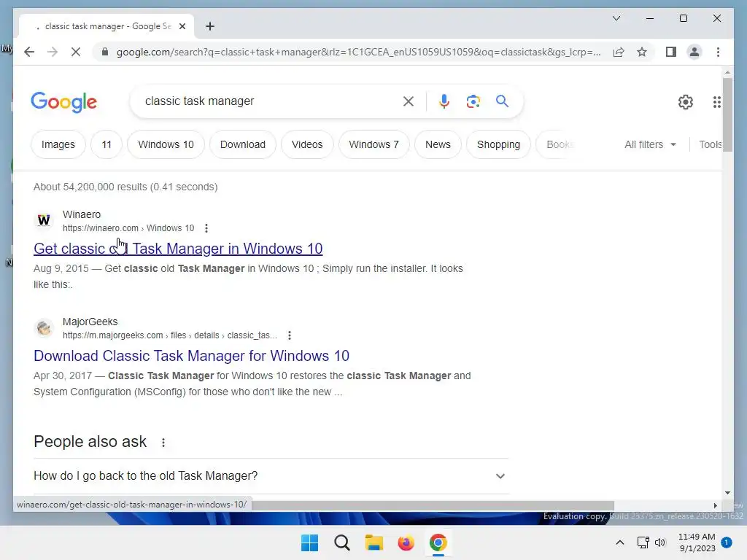Click the scrollbar down arrow
Viewport: 747px width, 560px height.
click(727, 494)
